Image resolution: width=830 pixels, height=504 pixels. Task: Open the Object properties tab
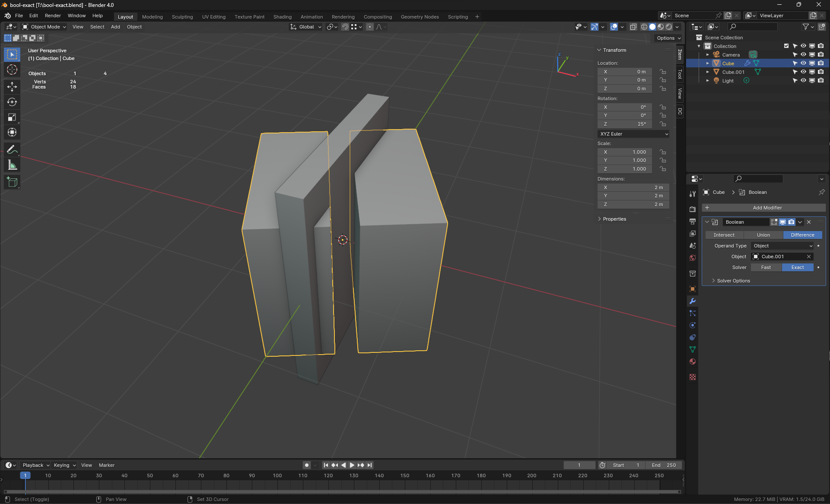[693, 289]
